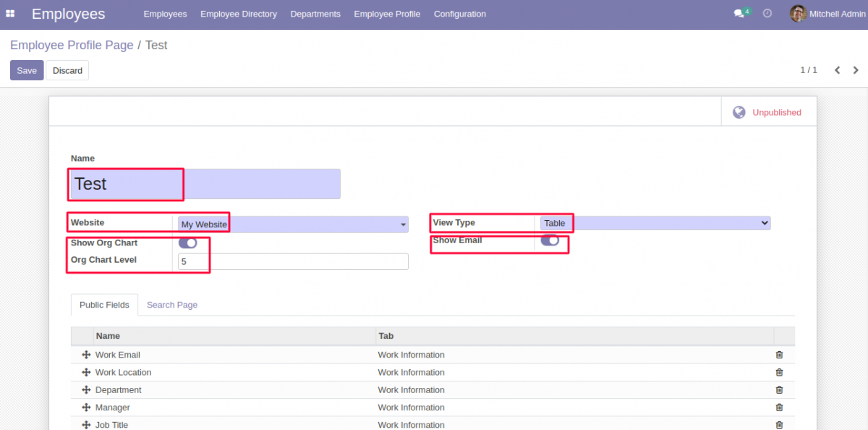This screenshot has width=868, height=430.
Task: Toggle the Show Org Chart switch
Action: pos(187,243)
